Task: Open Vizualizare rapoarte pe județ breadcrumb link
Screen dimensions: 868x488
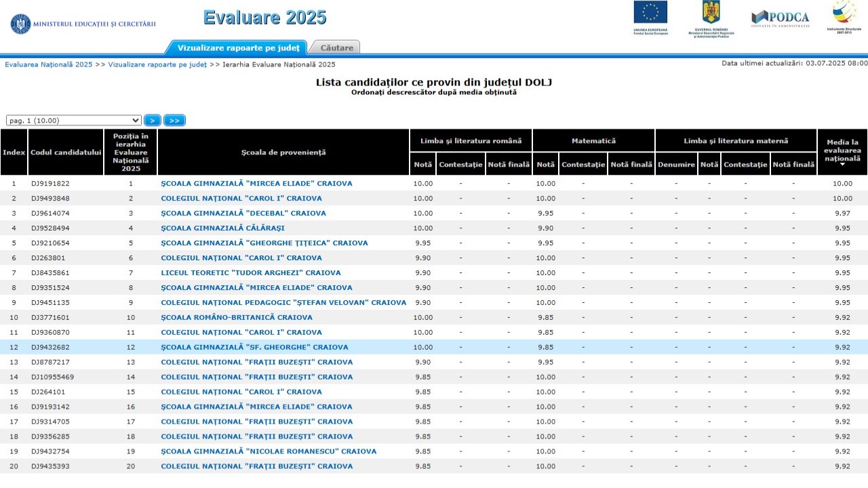Action: coord(157,64)
